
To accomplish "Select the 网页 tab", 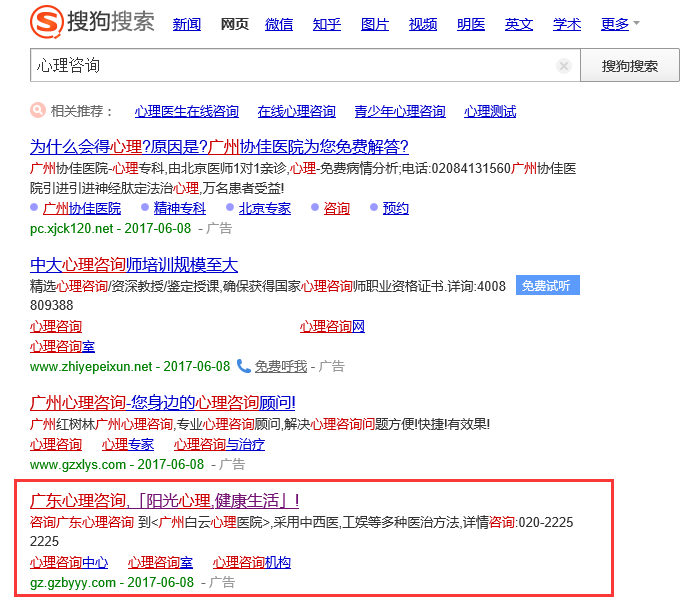I will [235, 24].
